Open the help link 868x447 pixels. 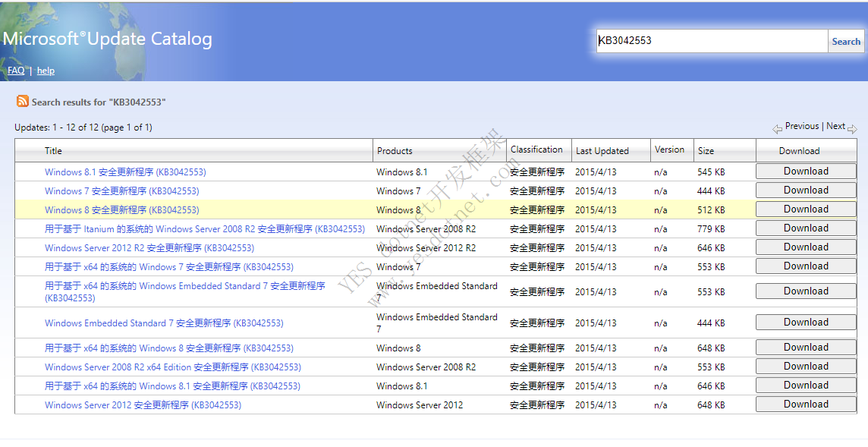[x=46, y=71]
